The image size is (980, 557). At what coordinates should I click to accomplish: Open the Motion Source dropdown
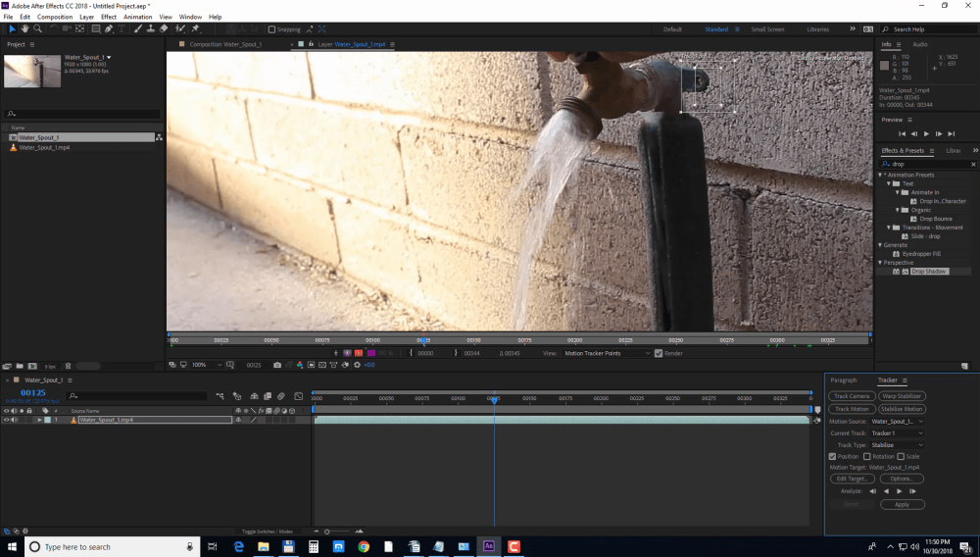pyautogui.click(x=897, y=422)
